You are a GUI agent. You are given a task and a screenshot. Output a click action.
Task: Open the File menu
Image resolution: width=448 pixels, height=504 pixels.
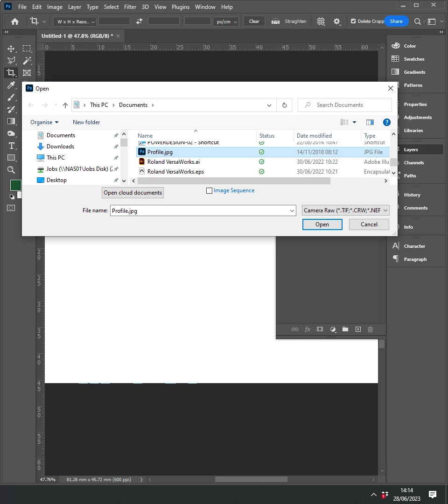[x=22, y=7]
